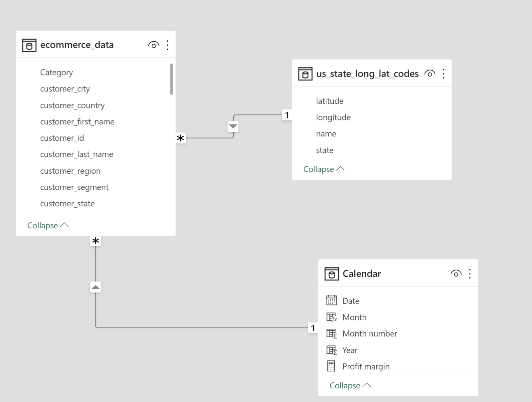The width and height of the screenshot is (532, 402).
Task: Toggle the Calendar table eye icon
Action: 456,274
